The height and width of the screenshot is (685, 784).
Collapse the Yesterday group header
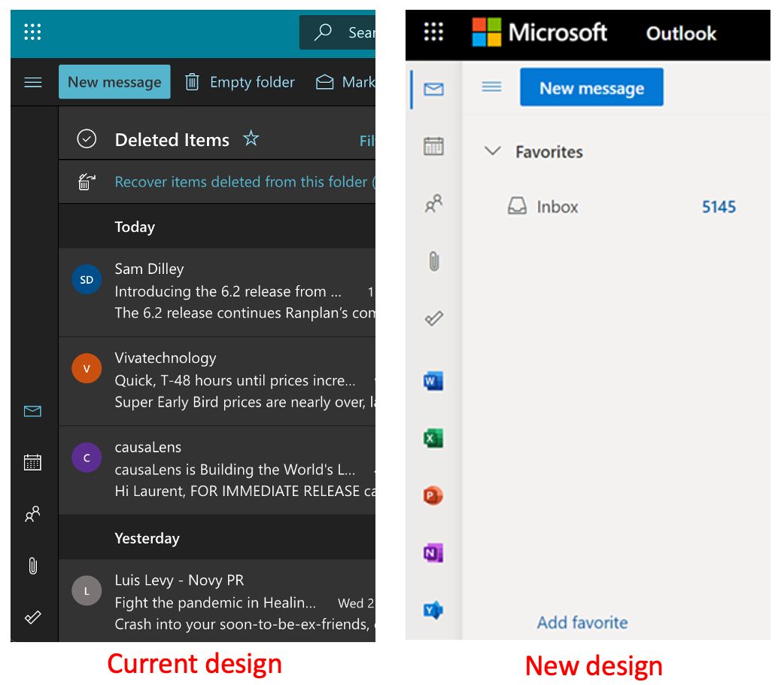pyautogui.click(x=217, y=538)
